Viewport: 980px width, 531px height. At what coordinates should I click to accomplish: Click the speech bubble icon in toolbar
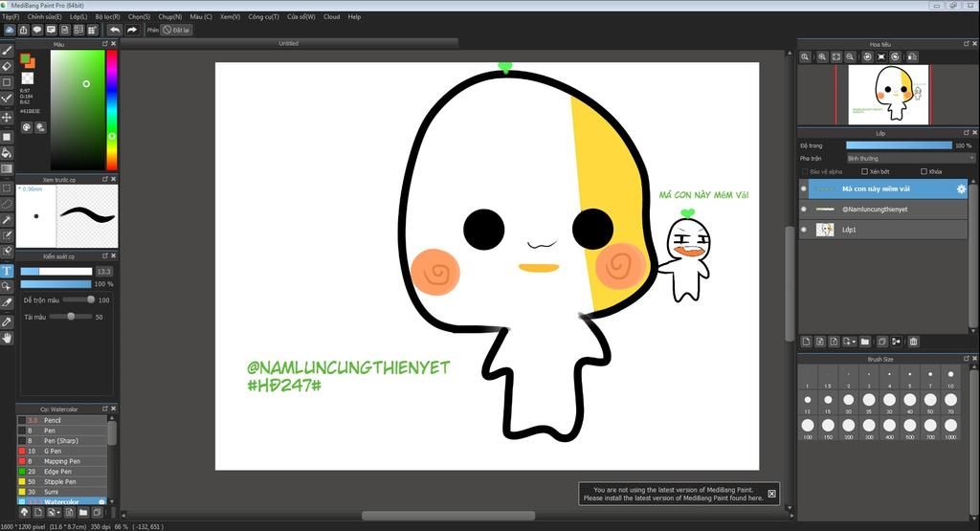[x=37, y=30]
